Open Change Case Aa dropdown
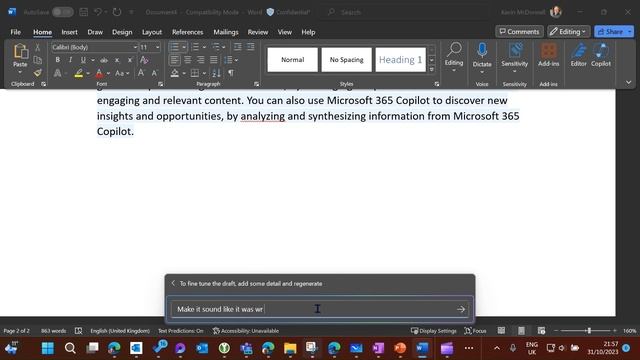640x360 pixels. coord(122,73)
